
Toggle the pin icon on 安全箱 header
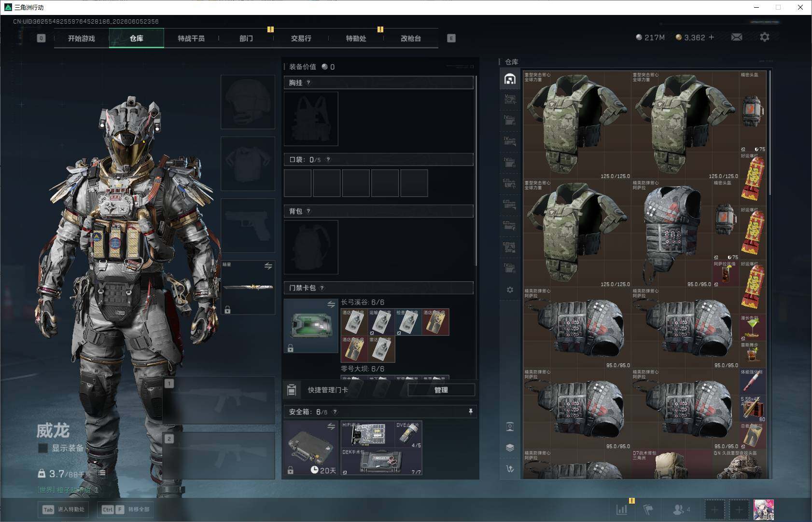click(x=470, y=412)
